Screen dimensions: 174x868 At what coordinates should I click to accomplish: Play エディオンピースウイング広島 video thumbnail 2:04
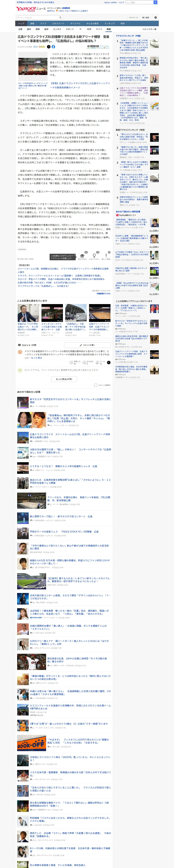click(52, 313)
